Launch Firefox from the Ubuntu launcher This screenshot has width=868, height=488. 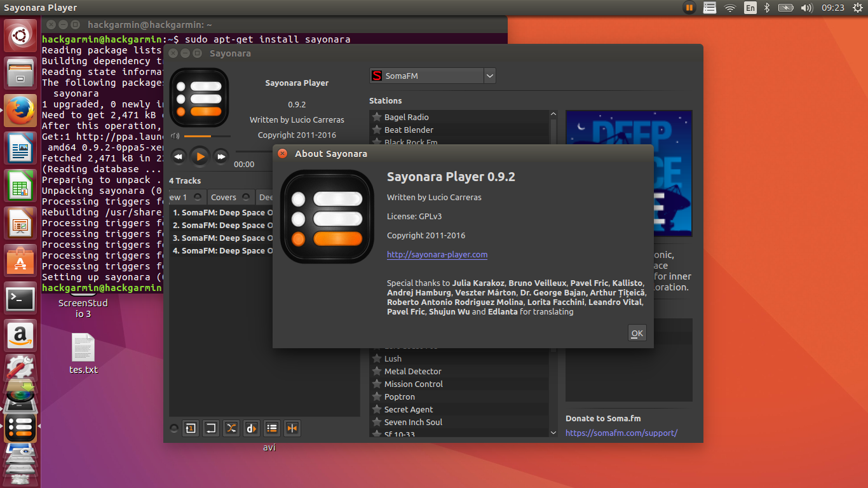[20, 110]
